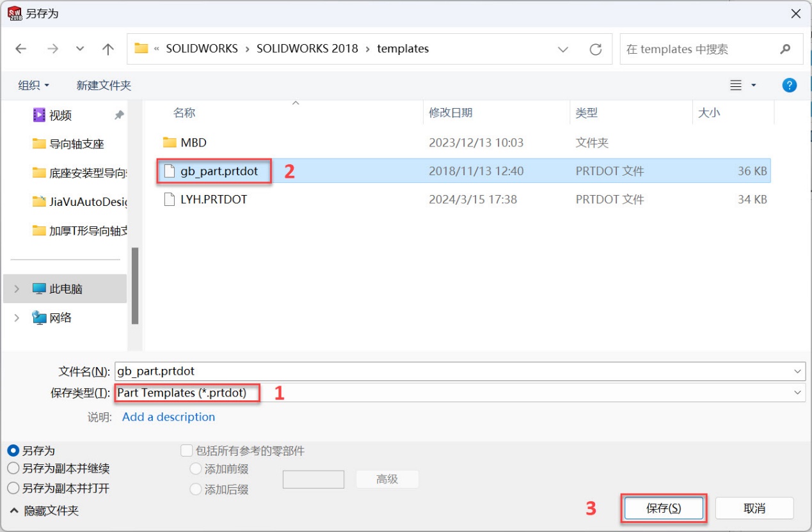Open the JiaVuAutoDesig folder in sidebar

pyautogui.click(x=80, y=201)
